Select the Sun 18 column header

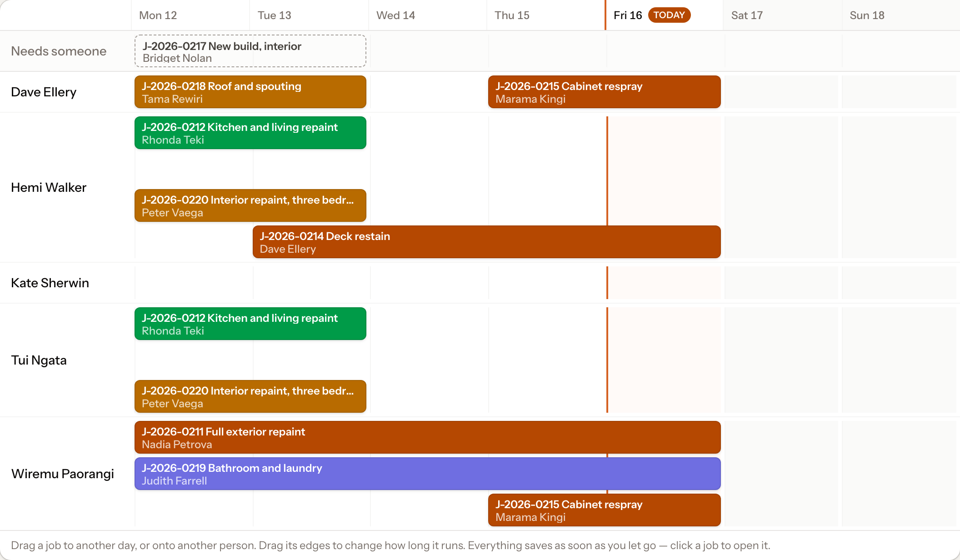[901, 15]
